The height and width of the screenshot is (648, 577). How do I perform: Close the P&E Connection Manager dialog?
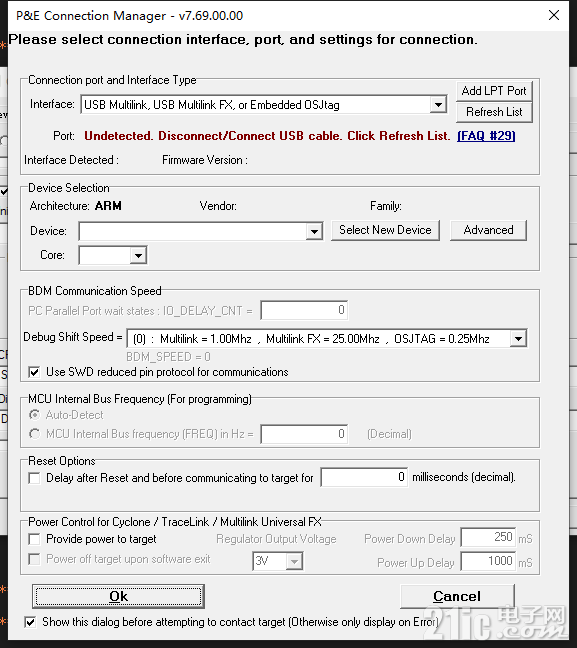(x=554, y=15)
